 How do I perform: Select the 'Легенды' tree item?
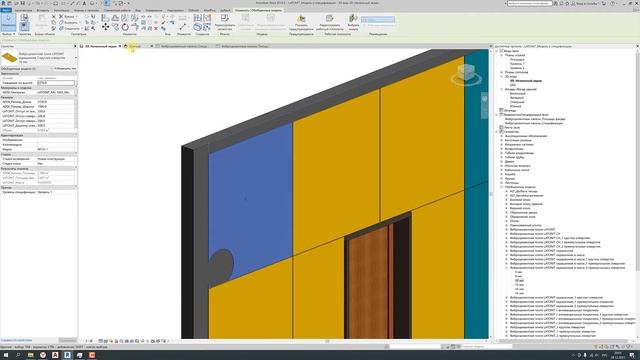(x=510, y=111)
